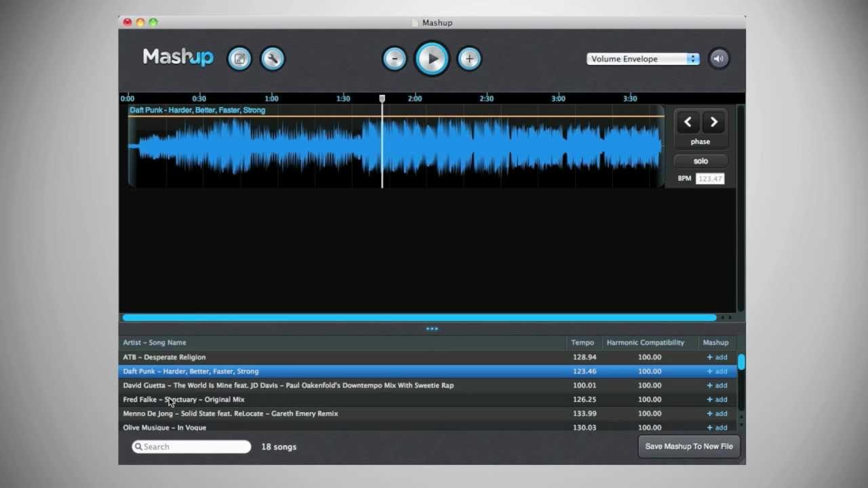This screenshot has width=868, height=488.
Task: Add ATB – Desperate Religion to mashup
Action: coord(717,357)
